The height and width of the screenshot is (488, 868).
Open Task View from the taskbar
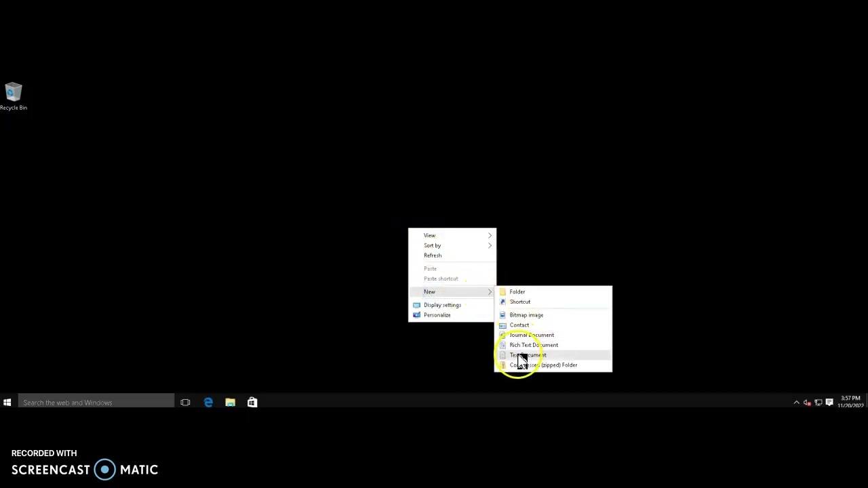(x=185, y=403)
